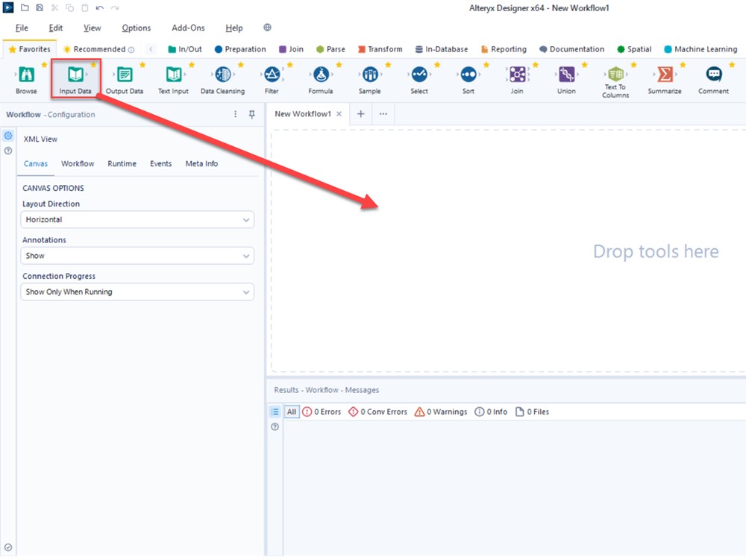This screenshot has height=560, width=746.
Task: Open the workflow tab overflow menu
Action: pos(383,114)
